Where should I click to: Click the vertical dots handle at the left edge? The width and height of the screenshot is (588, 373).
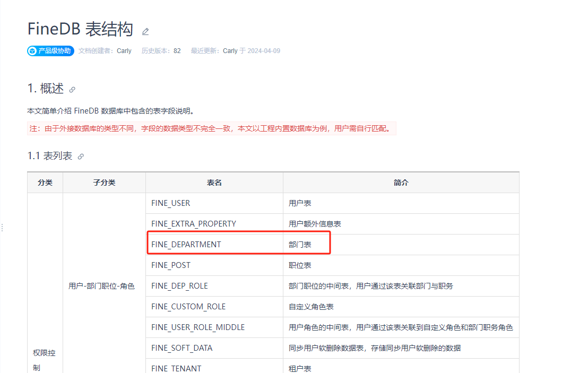click(x=2, y=228)
